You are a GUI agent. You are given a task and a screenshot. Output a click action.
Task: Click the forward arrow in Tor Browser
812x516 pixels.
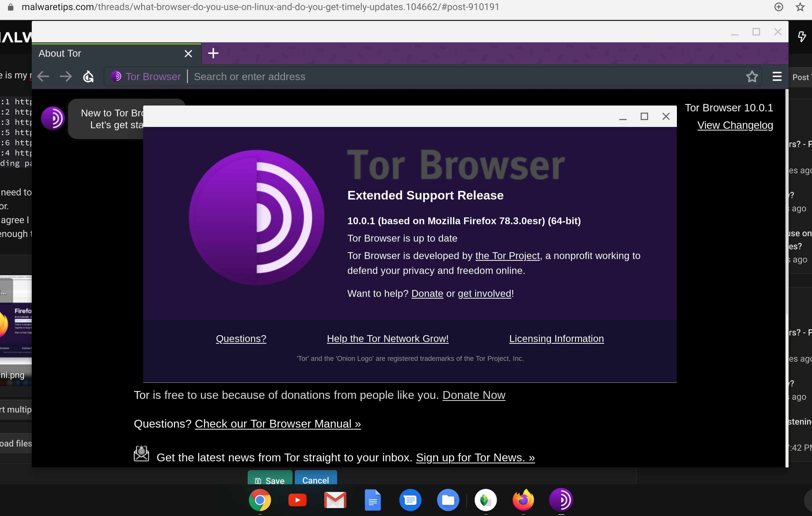point(66,77)
